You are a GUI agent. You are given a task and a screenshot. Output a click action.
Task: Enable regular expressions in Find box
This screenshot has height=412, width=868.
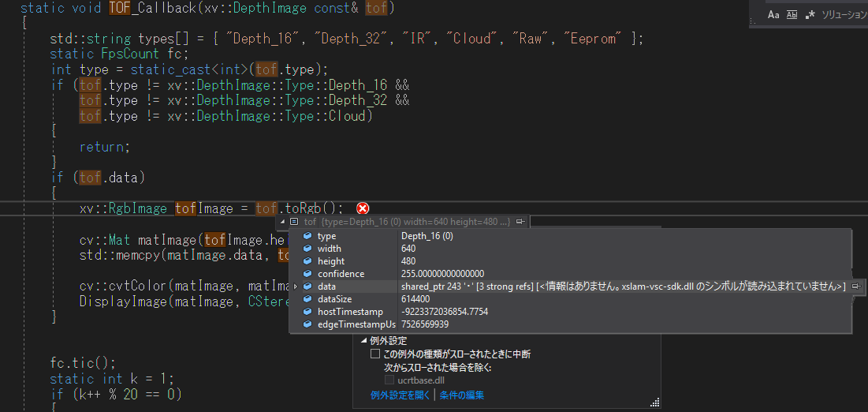pos(809,15)
